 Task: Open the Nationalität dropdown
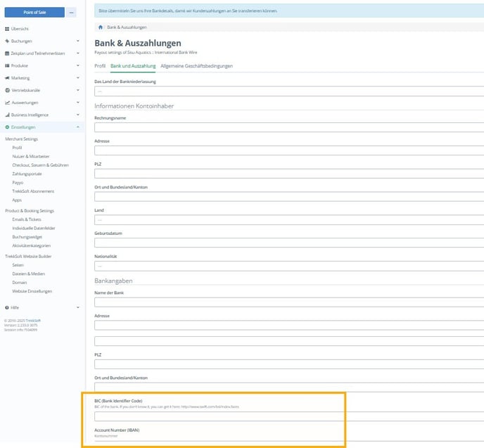288,266
